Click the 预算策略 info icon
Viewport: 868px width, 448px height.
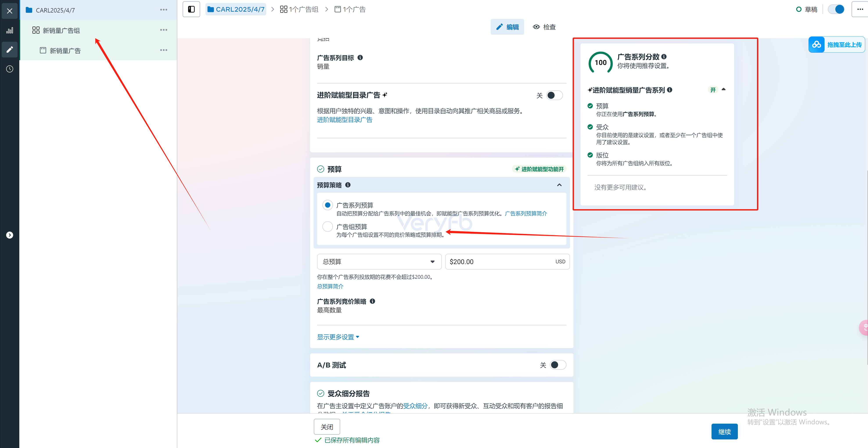348,185
